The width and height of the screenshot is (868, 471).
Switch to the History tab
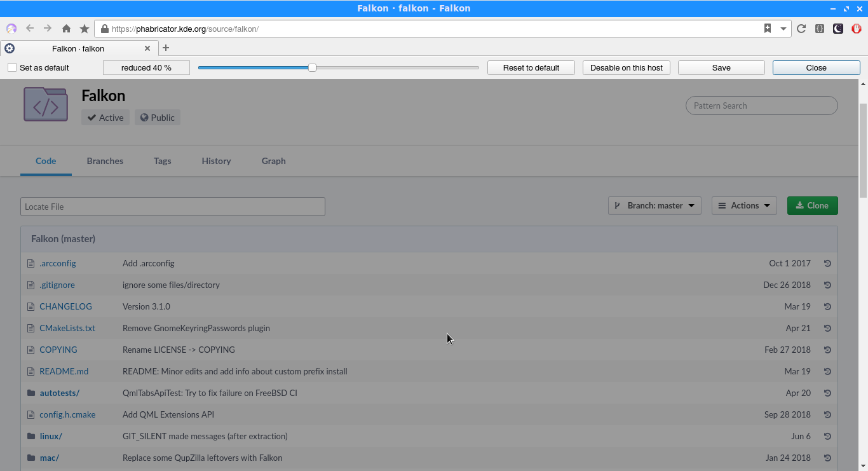click(x=216, y=161)
